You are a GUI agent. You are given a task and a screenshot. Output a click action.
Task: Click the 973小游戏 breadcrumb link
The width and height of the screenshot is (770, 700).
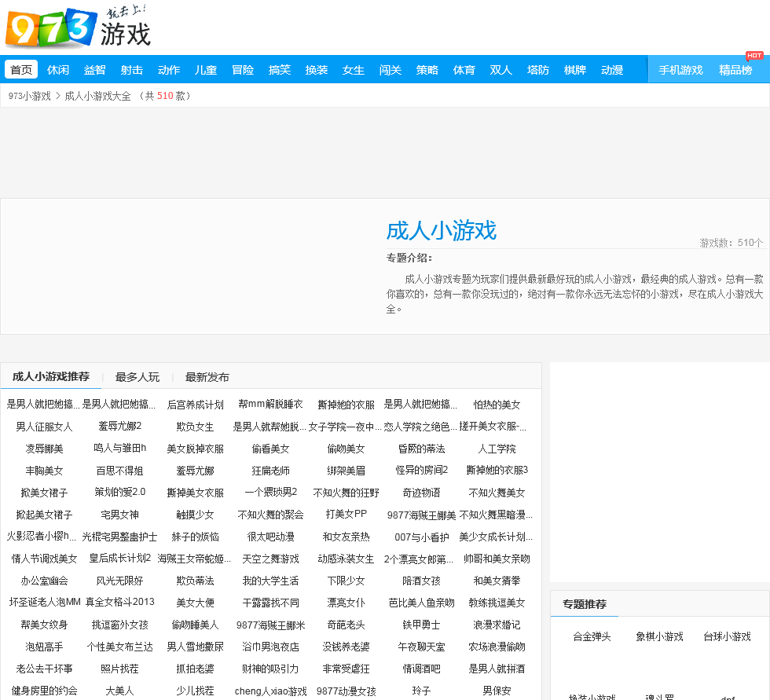click(30, 96)
